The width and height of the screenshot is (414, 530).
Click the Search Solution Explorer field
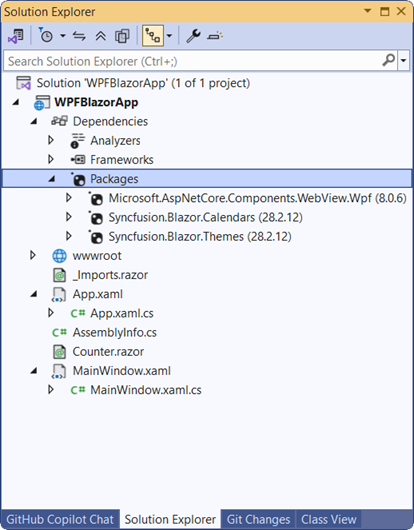pos(193,61)
